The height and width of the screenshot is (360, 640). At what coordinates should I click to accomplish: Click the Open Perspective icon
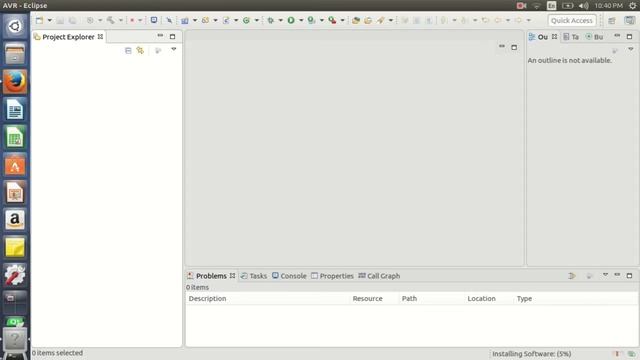[611, 20]
